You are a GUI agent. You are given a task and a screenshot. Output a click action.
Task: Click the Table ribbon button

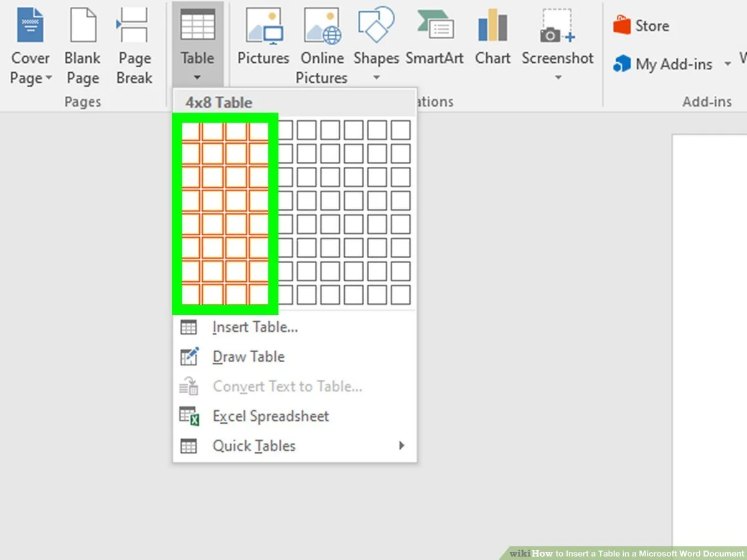pyautogui.click(x=197, y=45)
